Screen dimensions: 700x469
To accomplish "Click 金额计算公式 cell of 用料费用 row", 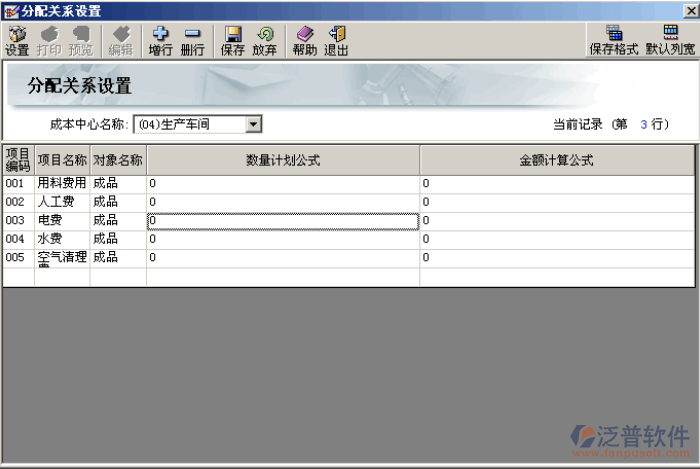I will [x=557, y=184].
